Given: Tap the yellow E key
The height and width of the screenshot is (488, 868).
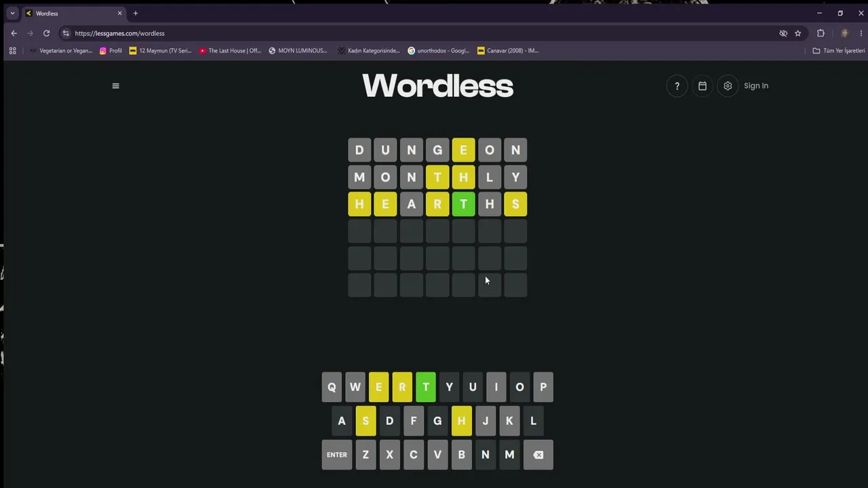Looking at the screenshot, I should [378, 387].
